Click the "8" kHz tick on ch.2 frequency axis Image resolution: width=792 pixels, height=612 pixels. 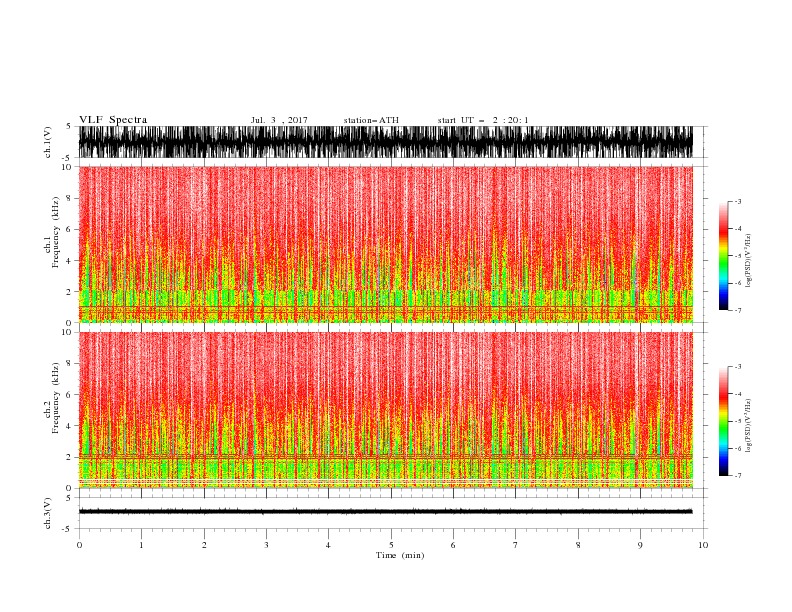(x=70, y=364)
